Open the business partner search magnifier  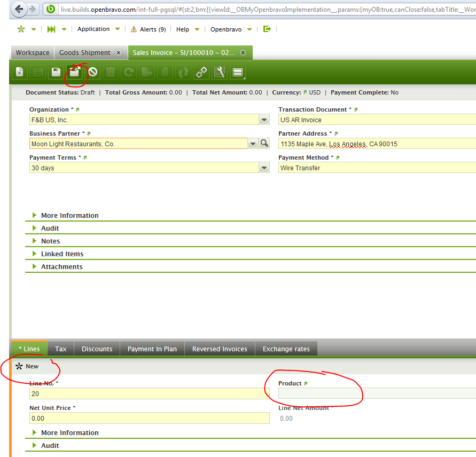[x=264, y=144]
